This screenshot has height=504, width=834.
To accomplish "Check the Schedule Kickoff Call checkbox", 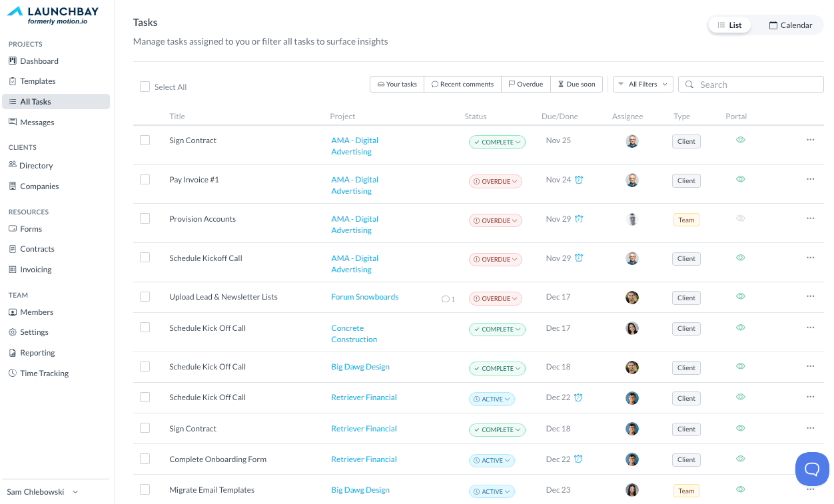I will 145,258.
